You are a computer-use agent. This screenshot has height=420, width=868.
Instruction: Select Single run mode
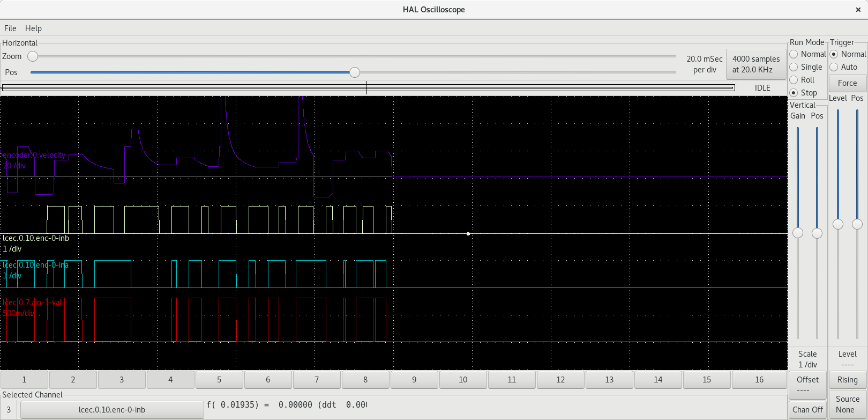(806, 67)
